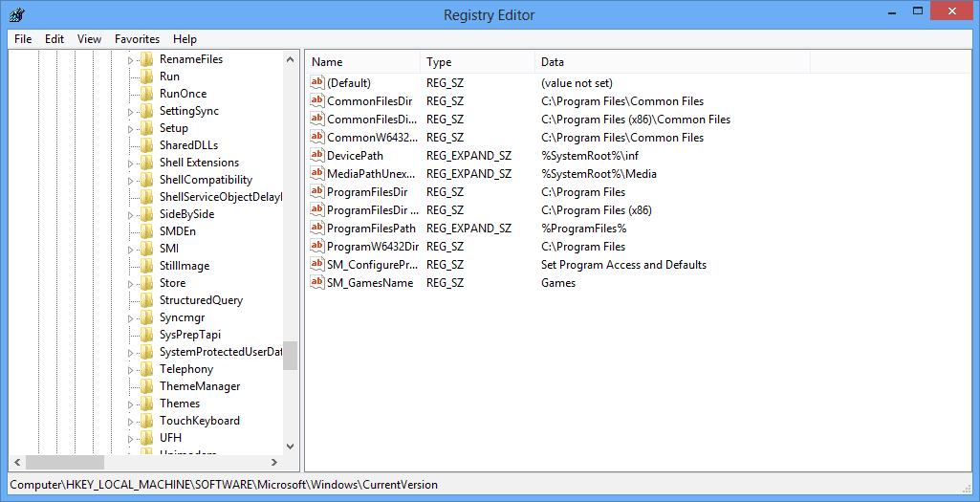Viewport: 980px width, 502px height.
Task: Open the File menu
Action: coord(23,39)
